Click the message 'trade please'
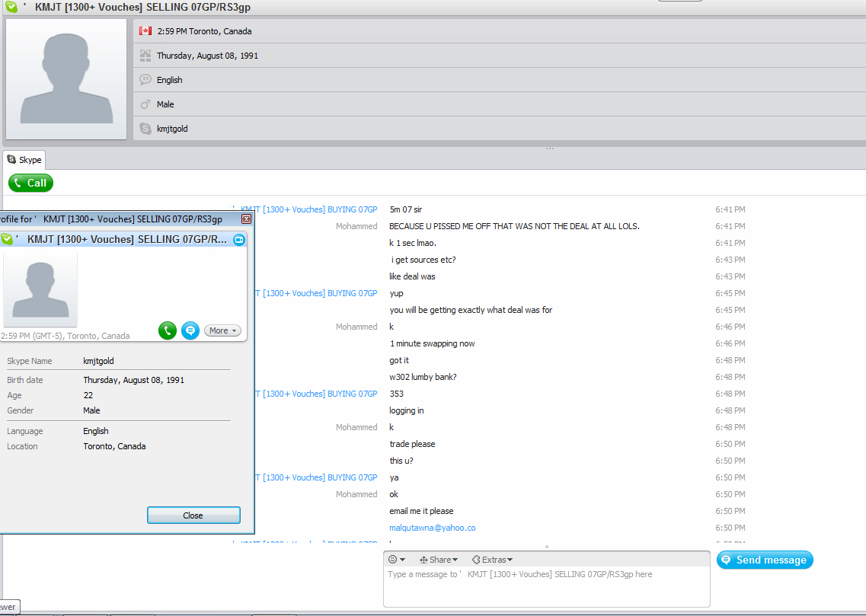866x616 pixels. 412,444
